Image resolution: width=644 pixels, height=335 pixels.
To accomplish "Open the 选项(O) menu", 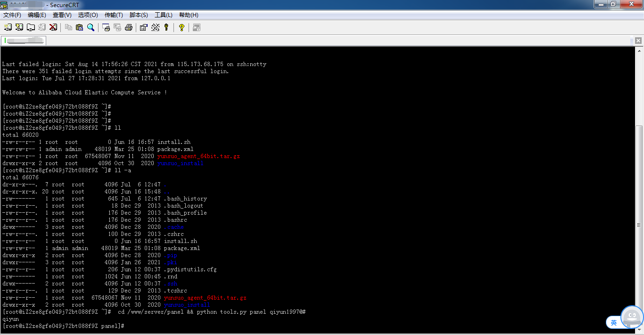I will tap(88, 15).
